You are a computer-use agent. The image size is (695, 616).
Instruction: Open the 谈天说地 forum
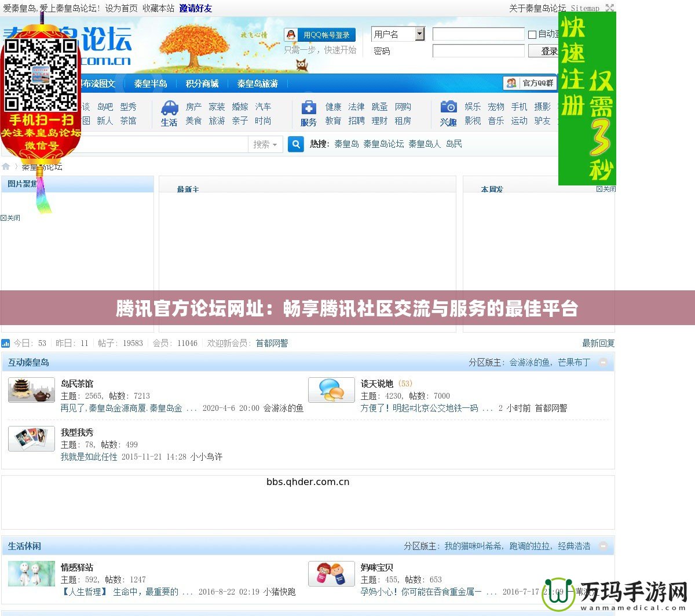point(377,384)
